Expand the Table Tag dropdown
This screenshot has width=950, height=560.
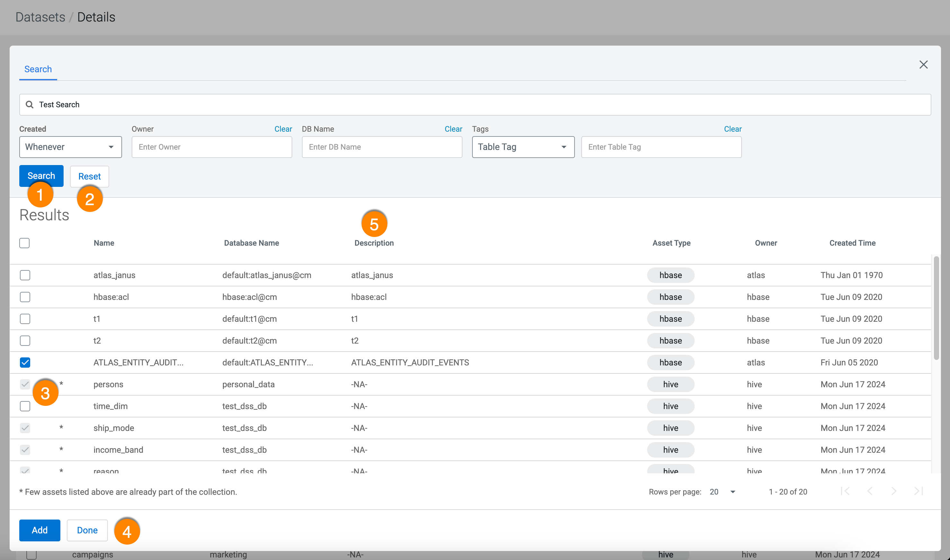point(523,147)
